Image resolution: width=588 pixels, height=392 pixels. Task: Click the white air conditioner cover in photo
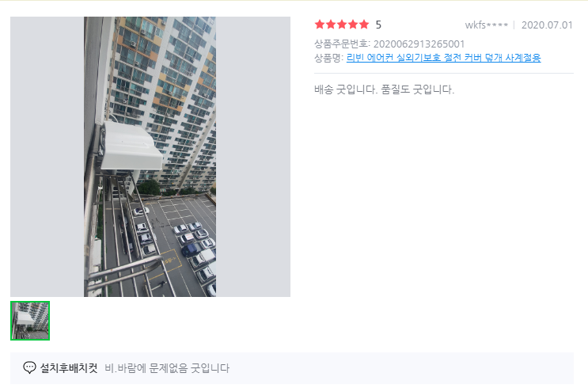click(x=131, y=147)
